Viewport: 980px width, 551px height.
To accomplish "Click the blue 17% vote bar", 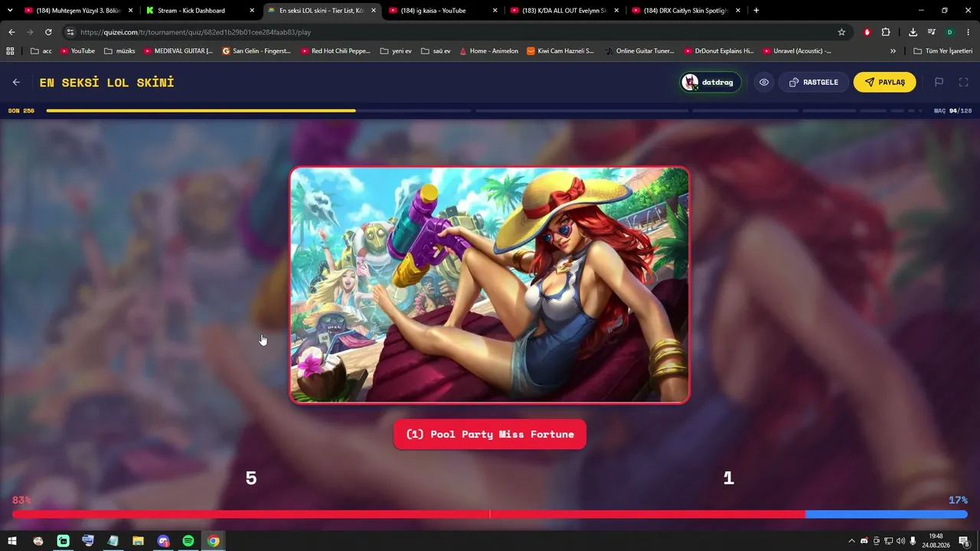I will tap(887, 515).
